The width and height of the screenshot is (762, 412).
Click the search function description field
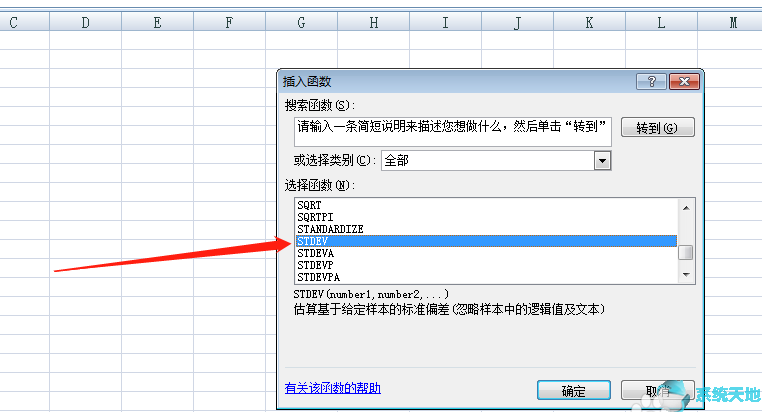[452, 131]
